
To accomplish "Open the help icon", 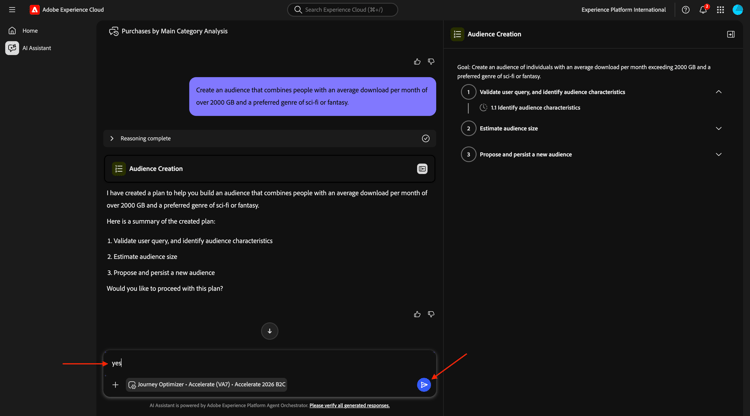I will pos(685,10).
